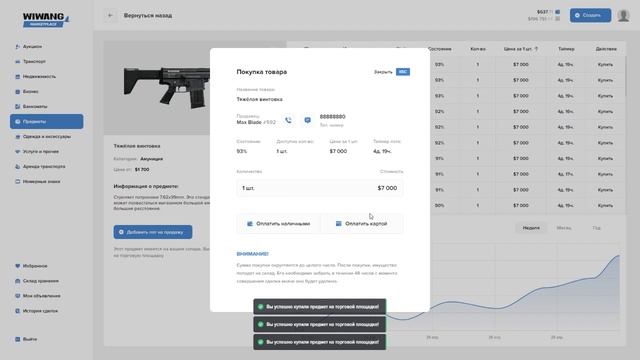Click Купить in the 4д. 17ч. timer row

(605, 174)
